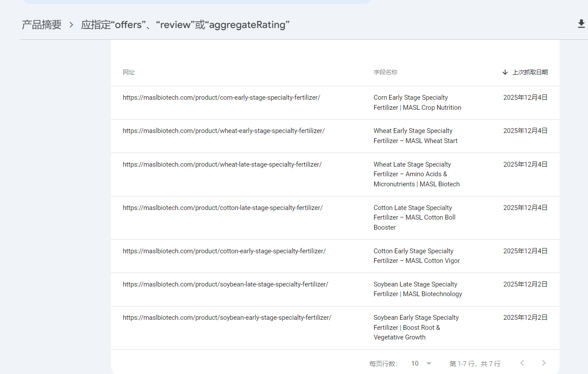Click field name MASL Cotton Boll Booster
Image resolution: width=588 pixels, height=374 pixels.
(414, 217)
